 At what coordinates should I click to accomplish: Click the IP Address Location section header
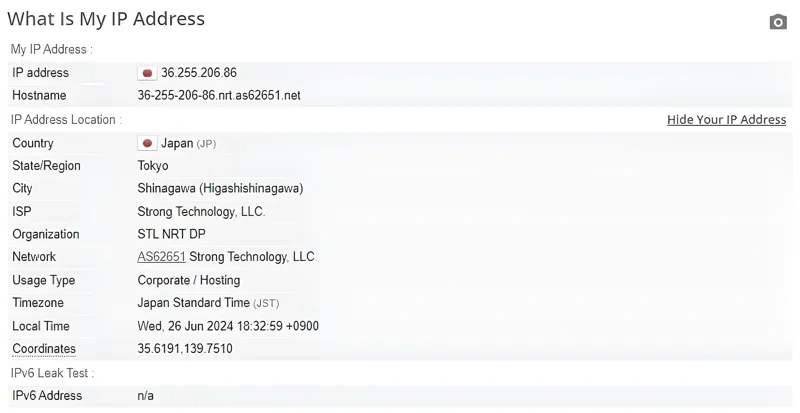tap(66, 120)
